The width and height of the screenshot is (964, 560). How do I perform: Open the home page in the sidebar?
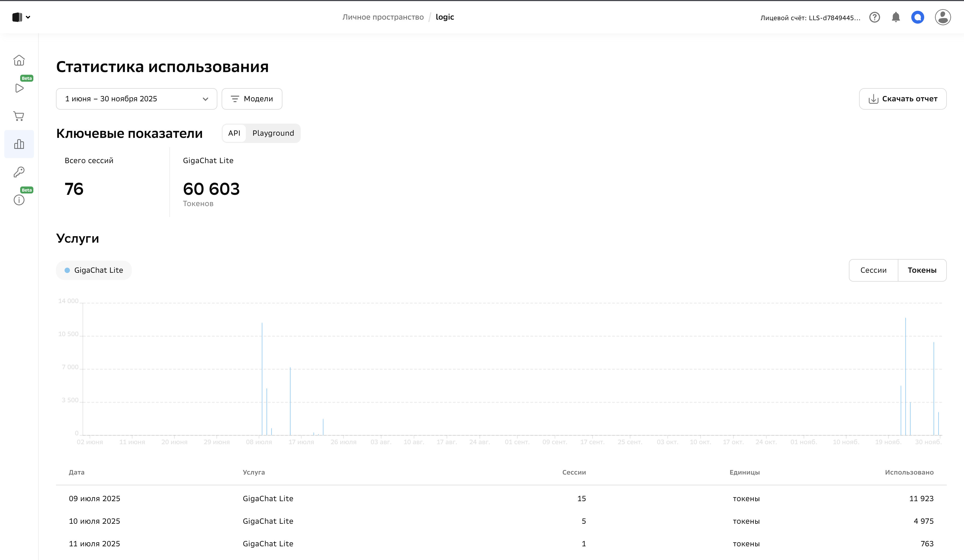tap(19, 60)
